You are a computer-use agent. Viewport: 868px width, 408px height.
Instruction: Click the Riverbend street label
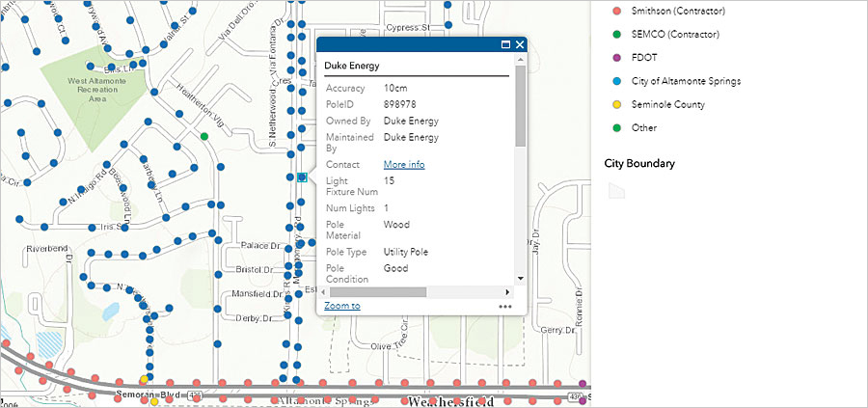coord(46,249)
